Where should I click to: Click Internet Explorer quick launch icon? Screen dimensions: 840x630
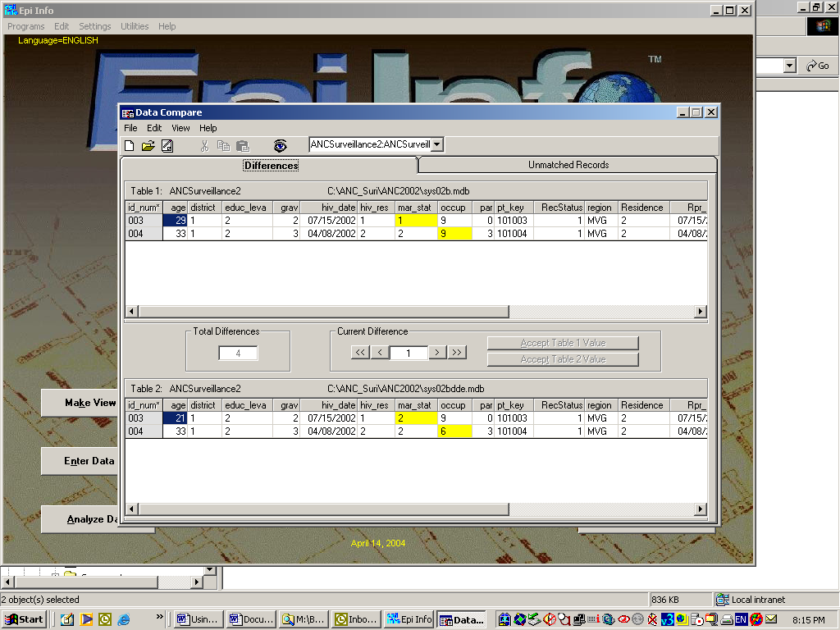pos(124,620)
